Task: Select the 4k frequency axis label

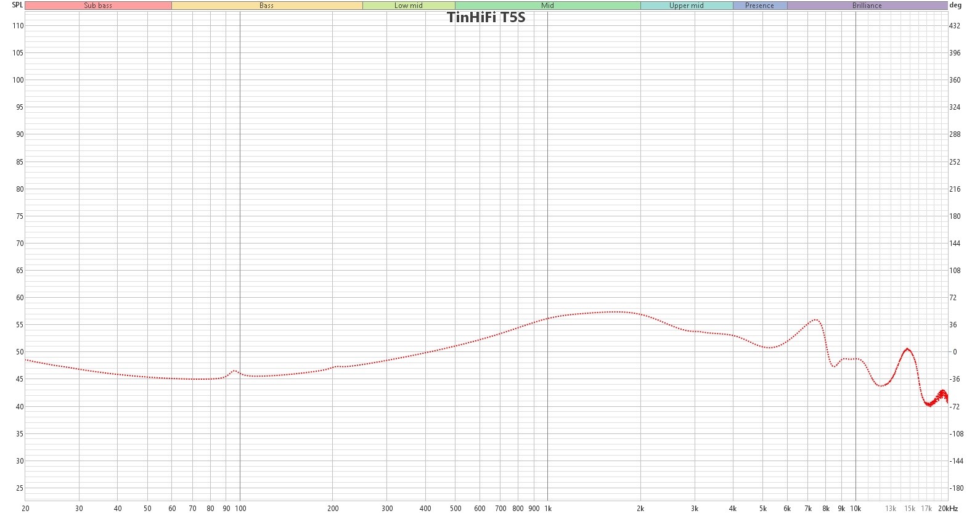Action: coord(733,509)
